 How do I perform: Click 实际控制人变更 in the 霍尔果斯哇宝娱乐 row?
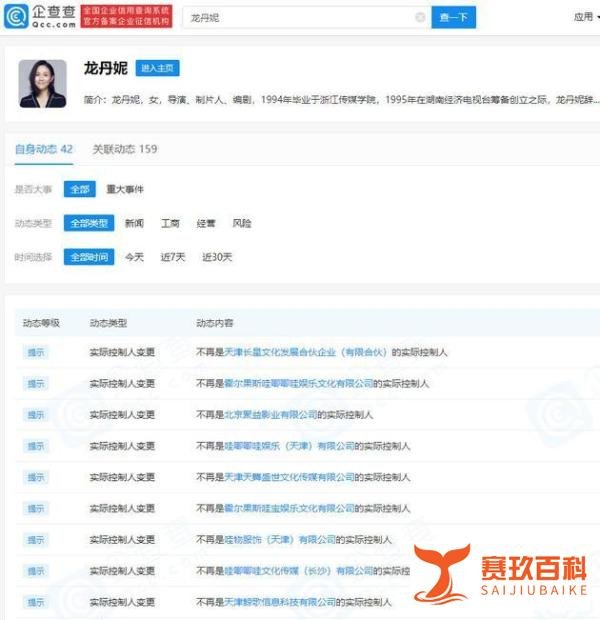(122, 508)
